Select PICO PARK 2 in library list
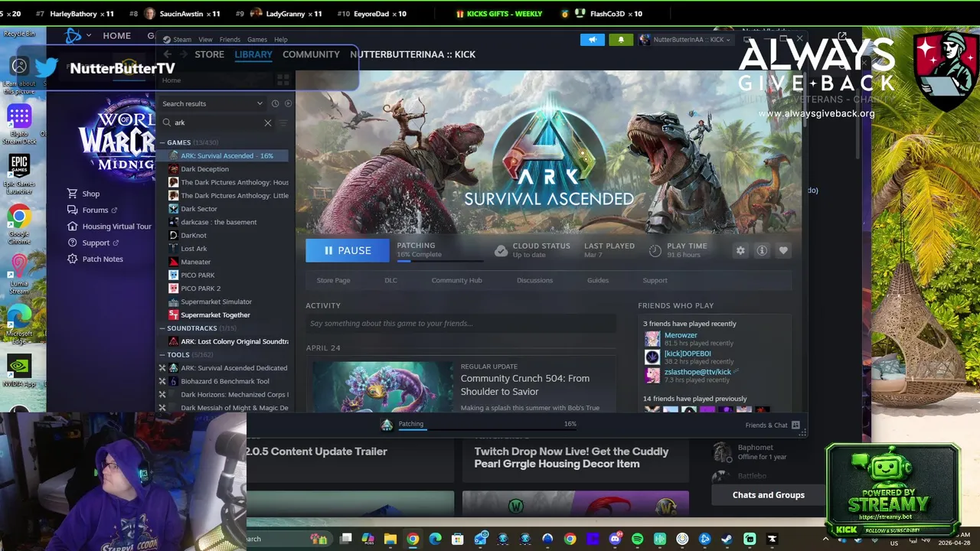This screenshot has width=980, height=551. coord(201,289)
